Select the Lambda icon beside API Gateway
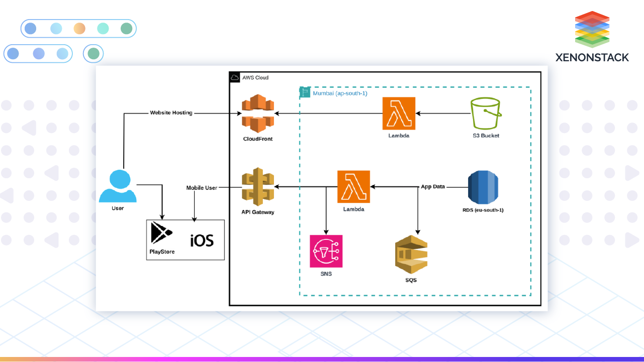This screenshot has height=362, width=644. pyautogui.click(x=353, y=187)
